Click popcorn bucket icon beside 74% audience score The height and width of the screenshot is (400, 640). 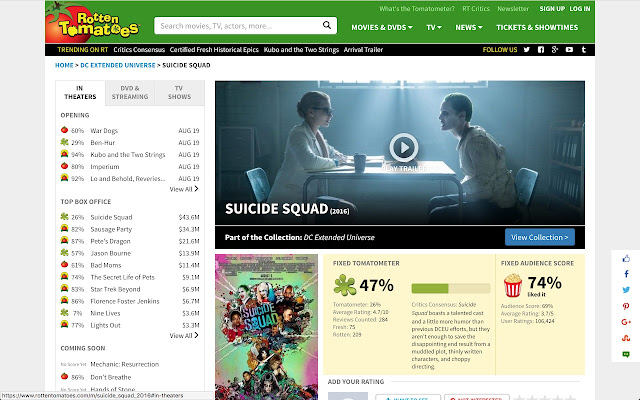513,285
